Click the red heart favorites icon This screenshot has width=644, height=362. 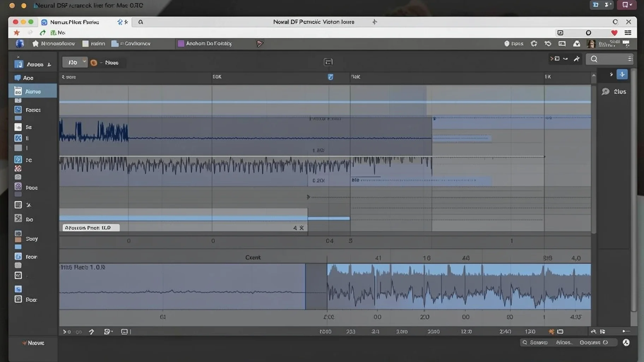click(614, 33)
